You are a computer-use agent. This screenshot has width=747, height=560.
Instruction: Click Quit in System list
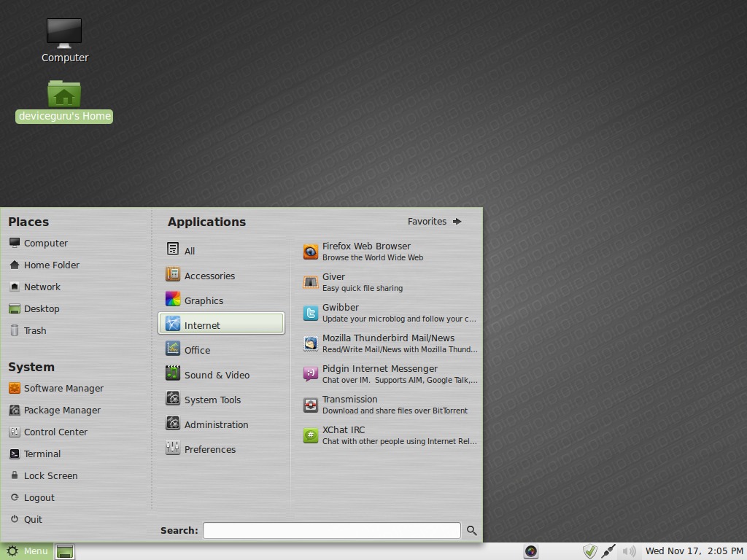coord(26,519)
